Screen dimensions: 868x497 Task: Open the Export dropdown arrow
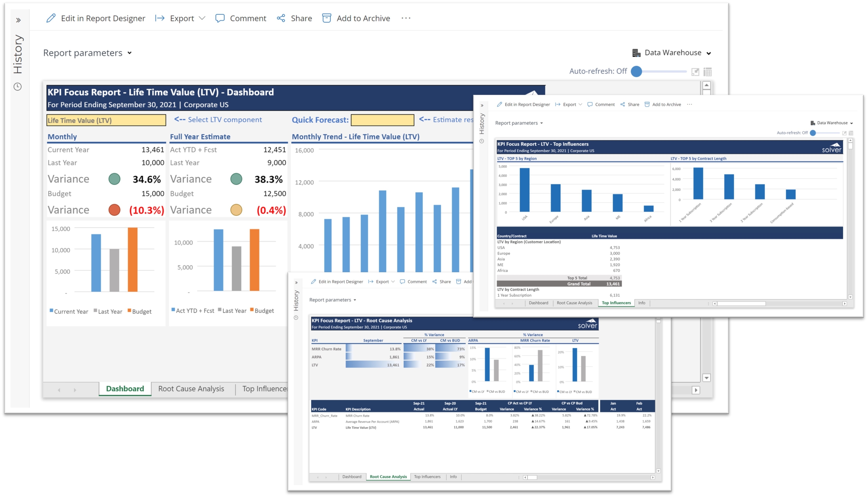pos(202,18)
